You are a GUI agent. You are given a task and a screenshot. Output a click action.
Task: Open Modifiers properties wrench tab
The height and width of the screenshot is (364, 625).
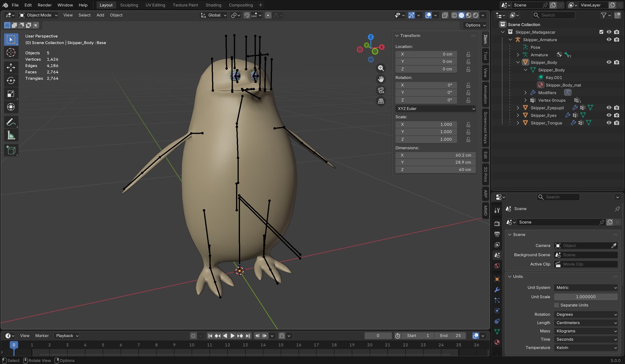click(497, 290)
